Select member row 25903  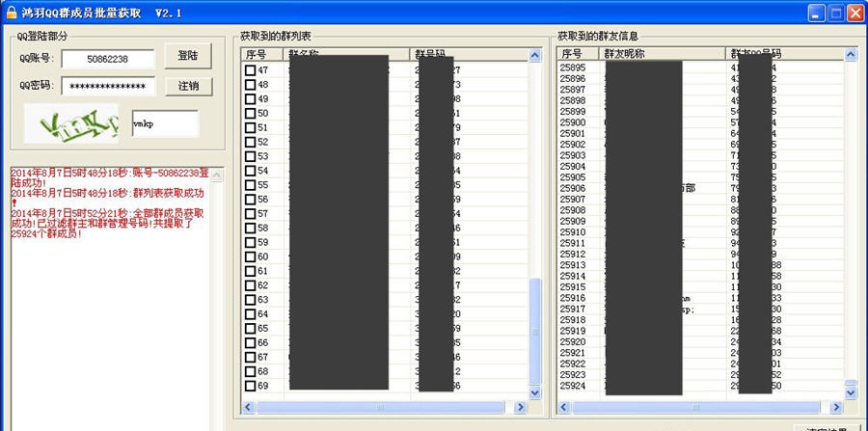coord(701,155)
